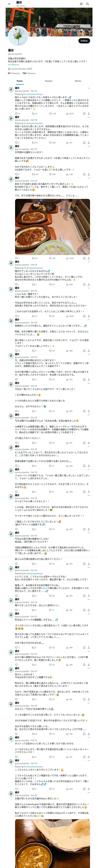Open more options on the first post
This screenshot has height=868, width=98.
pos(89,88)
